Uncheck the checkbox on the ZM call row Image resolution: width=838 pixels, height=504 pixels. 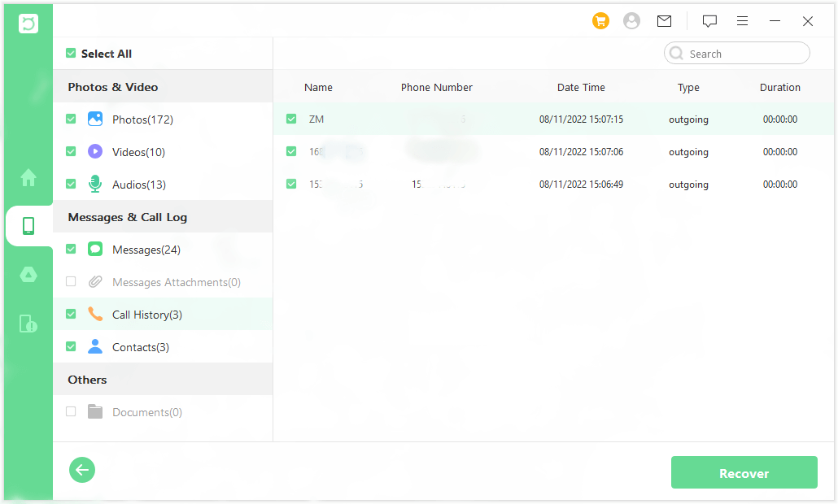pos(291,118)
